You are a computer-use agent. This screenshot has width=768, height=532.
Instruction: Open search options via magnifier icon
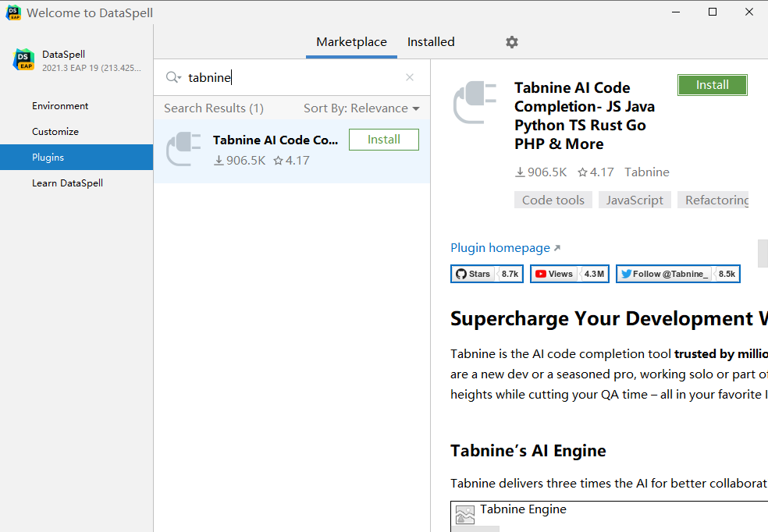coord(173,77)
